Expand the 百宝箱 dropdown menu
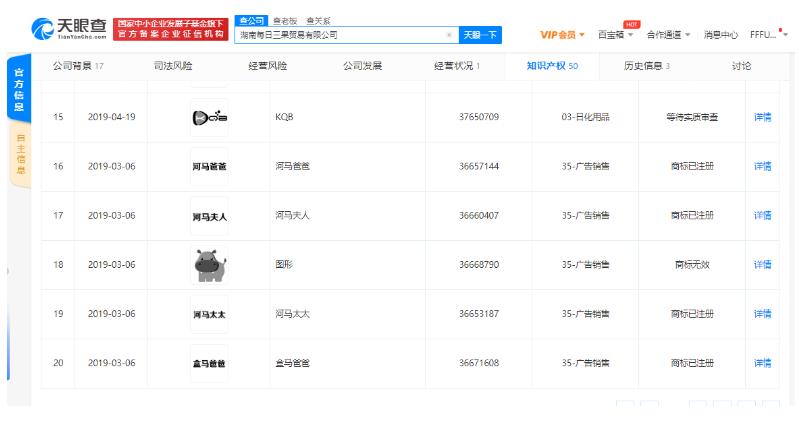799x424 pixels. [x=616, y=35]
